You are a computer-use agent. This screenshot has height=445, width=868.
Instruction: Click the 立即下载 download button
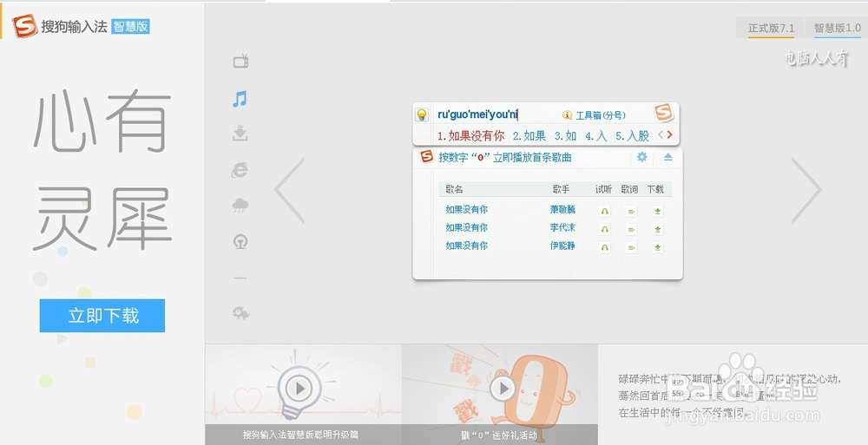click(x=102, y=316)
